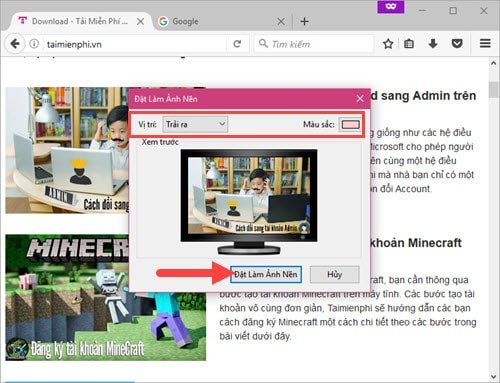Open the Vị trí dropdown (Trải ra)
Screen dimensions: 500x383
195,124
